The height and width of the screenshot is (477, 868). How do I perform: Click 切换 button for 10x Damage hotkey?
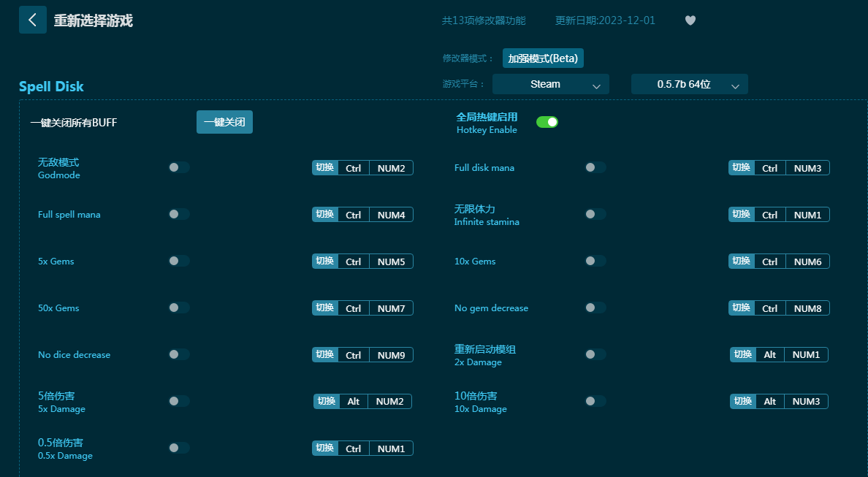click(742, 402)
